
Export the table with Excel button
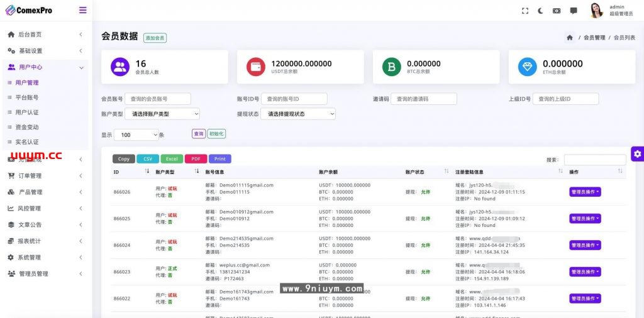pos(172,159)
